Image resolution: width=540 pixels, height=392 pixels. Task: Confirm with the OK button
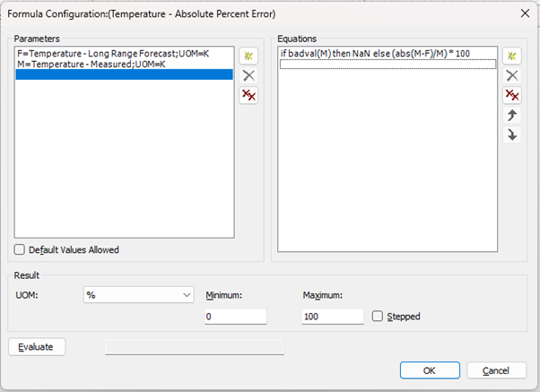pos(429,370)
